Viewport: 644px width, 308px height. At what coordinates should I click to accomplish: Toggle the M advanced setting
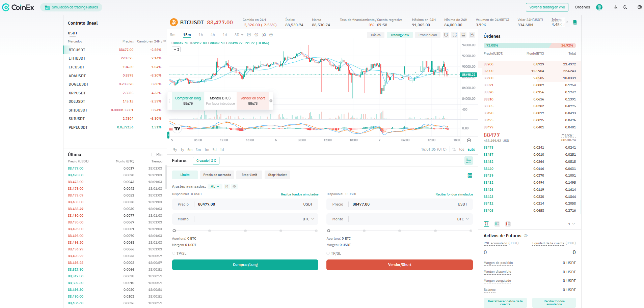(x=226, y=186)
